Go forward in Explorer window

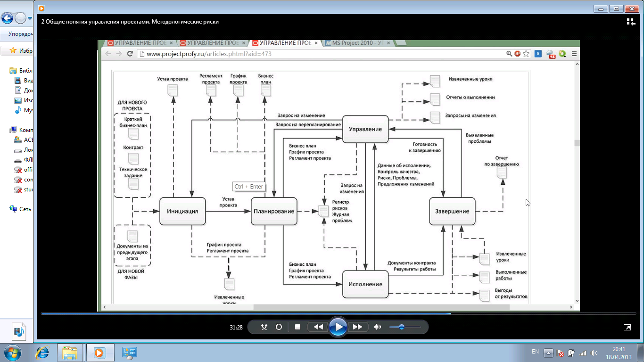tap(20, 18)
